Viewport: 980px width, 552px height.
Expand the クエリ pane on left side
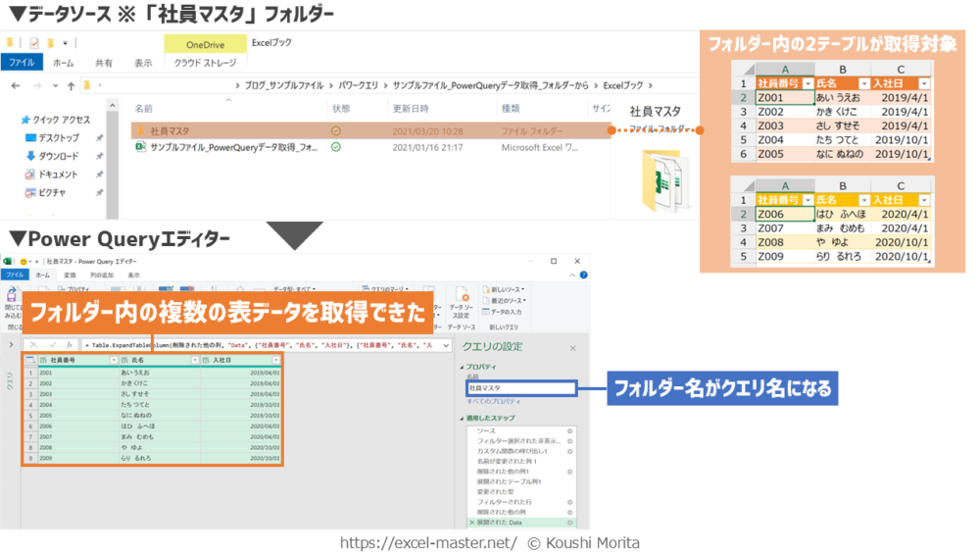coord(11,345)
